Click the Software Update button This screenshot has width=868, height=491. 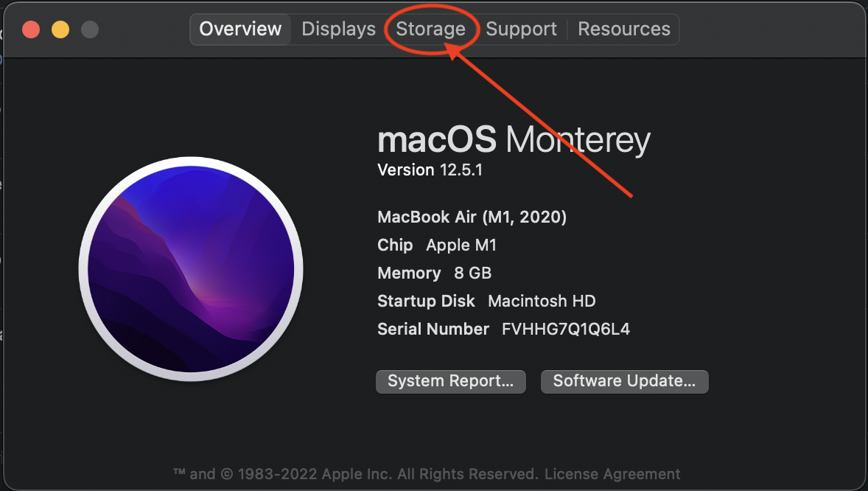[x=624, y=381]
